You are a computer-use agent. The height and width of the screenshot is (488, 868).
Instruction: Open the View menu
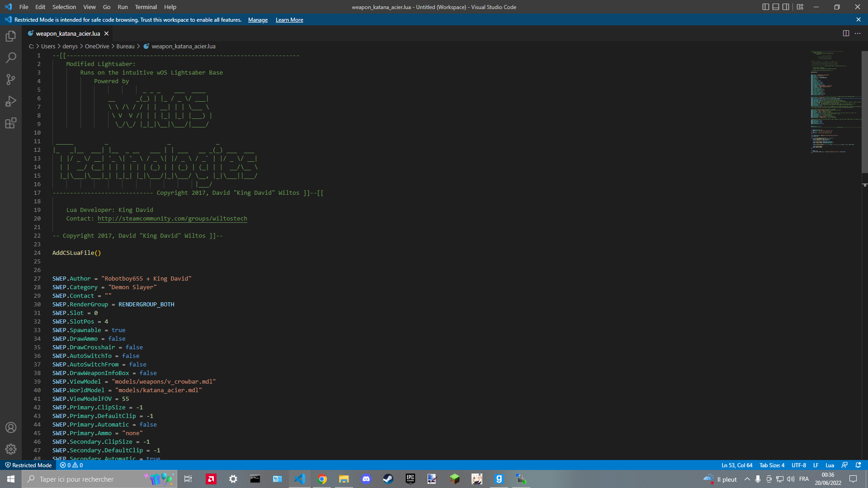click(x=90, y=7)
